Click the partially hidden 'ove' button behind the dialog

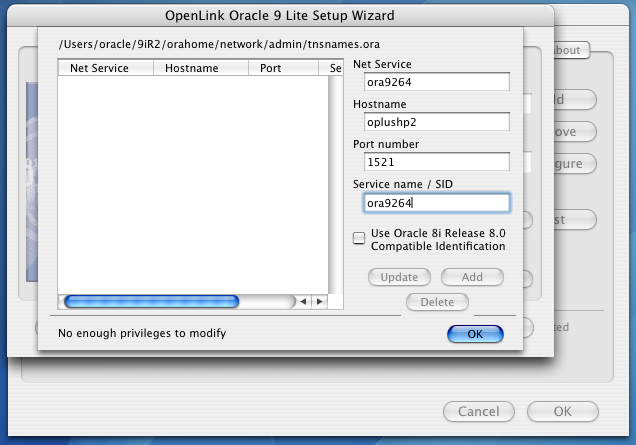pos(575,131)
